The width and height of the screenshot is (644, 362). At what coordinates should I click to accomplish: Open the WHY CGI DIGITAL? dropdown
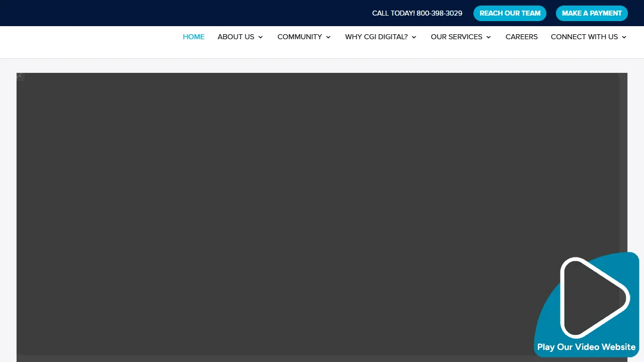point(376,37)
